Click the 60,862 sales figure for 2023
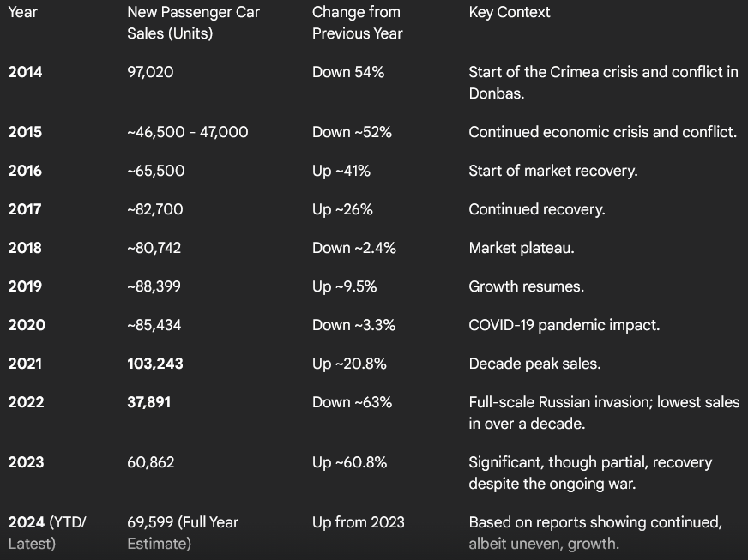This screenshot has height=560, width=748. pyautogui.click(x=151, y=462)
